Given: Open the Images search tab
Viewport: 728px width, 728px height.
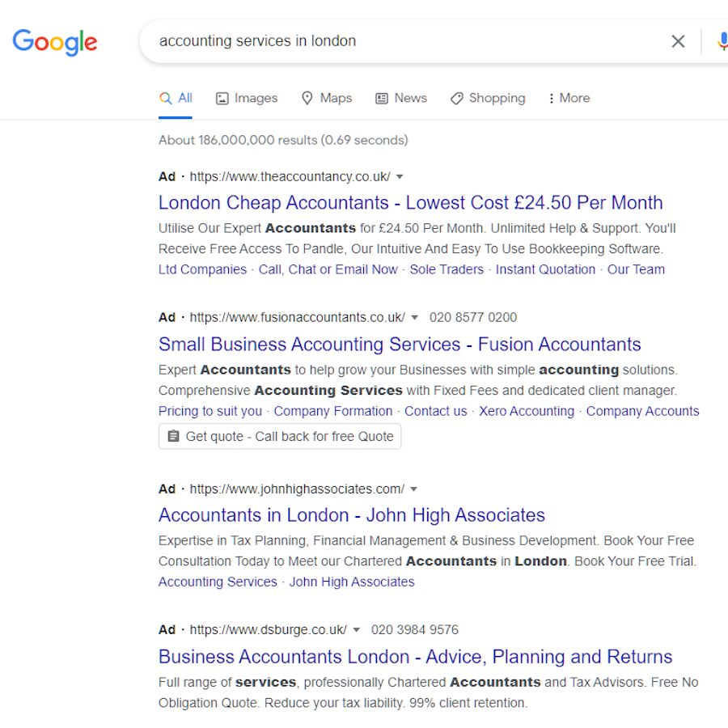Looking at the screenshot, I should tap(247, 98).
